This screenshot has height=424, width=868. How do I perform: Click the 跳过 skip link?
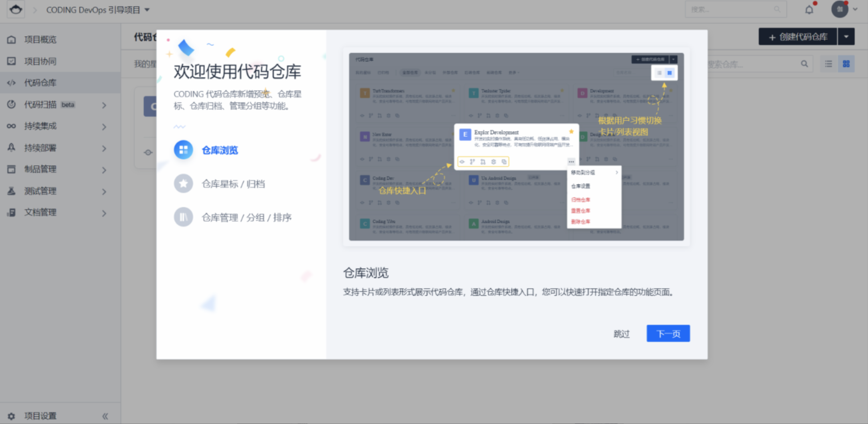[622, 334]
